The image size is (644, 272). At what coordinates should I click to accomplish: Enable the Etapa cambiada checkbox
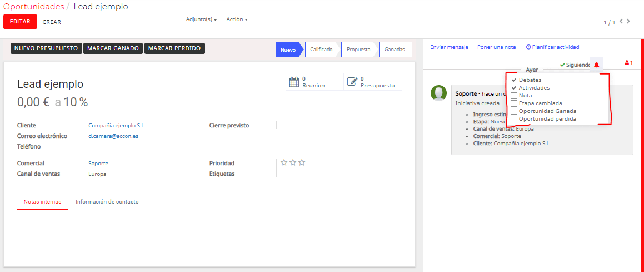(514, 103)
